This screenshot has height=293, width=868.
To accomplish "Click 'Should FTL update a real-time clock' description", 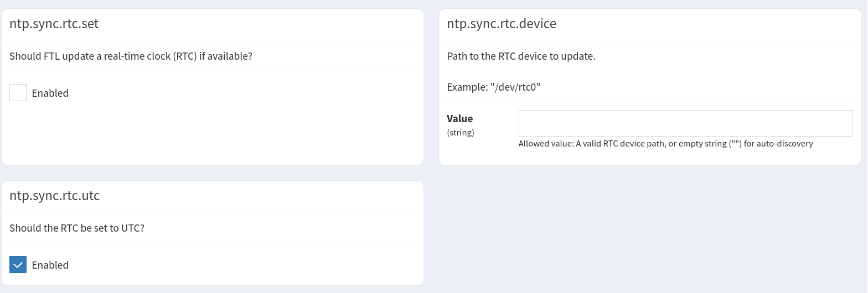I will point(131,56).
